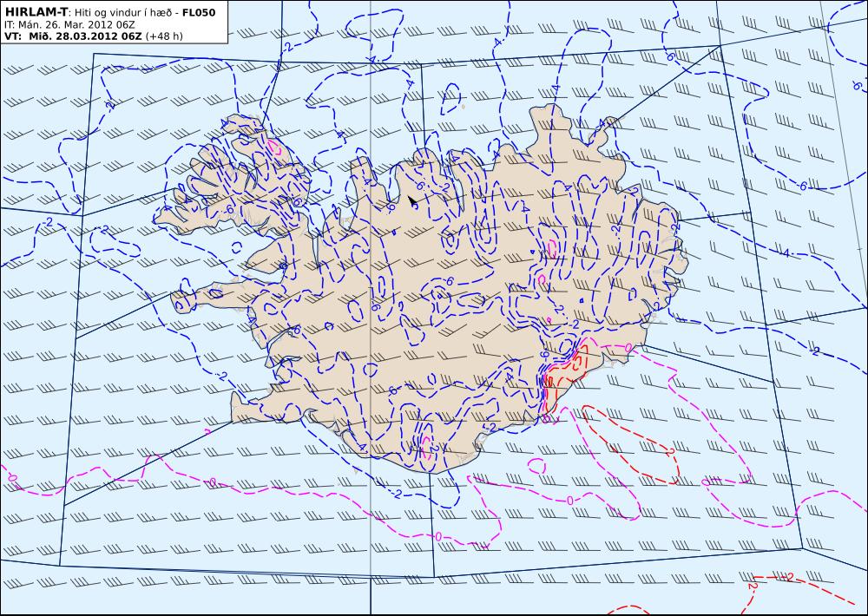Click the (+48 h) forecast offset text
This screenshot has height=616, width=868.
click(x=164, y=36)
